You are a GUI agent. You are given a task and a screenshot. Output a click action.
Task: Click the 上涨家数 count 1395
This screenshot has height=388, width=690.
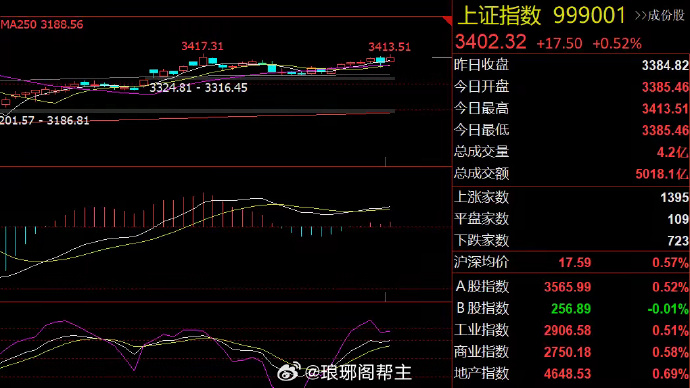point(674,198)
